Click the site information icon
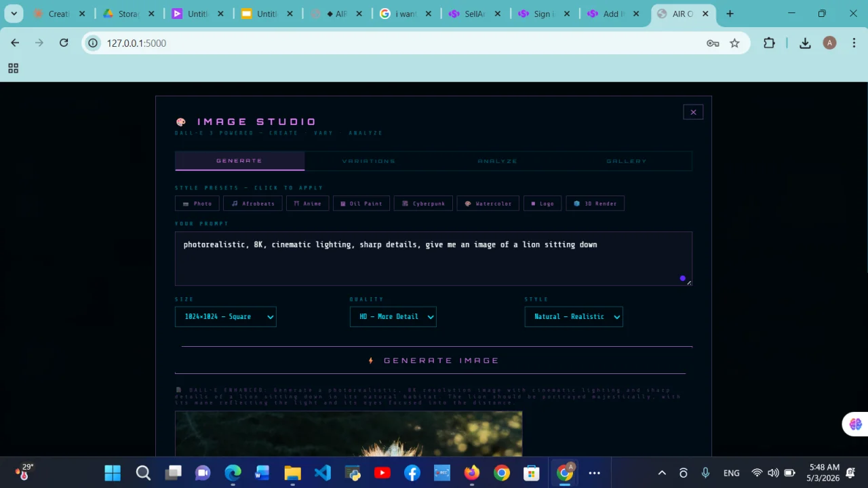The height and width of the screenshot is (488, 868). pyautogui.click(x=93, y=43)
